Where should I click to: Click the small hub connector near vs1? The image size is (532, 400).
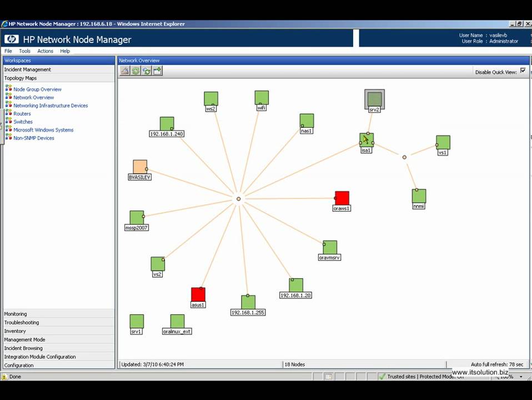coord(404,157)
